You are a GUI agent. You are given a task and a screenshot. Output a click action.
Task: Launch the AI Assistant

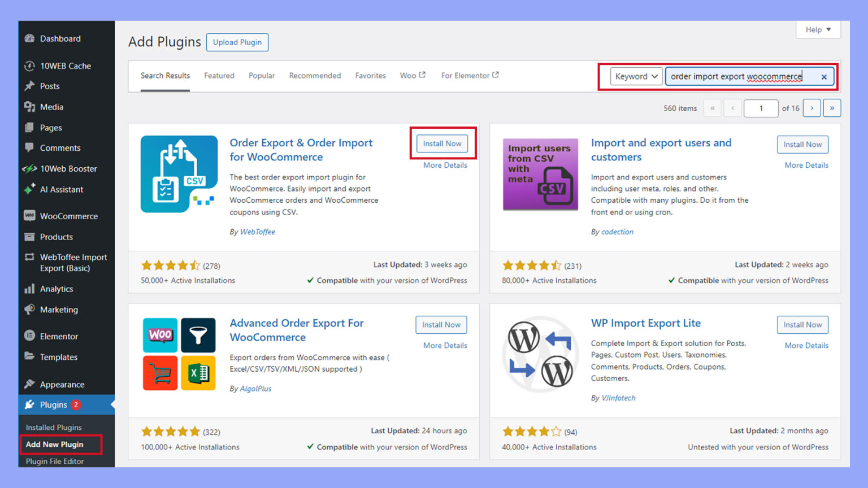coord(61,189)
